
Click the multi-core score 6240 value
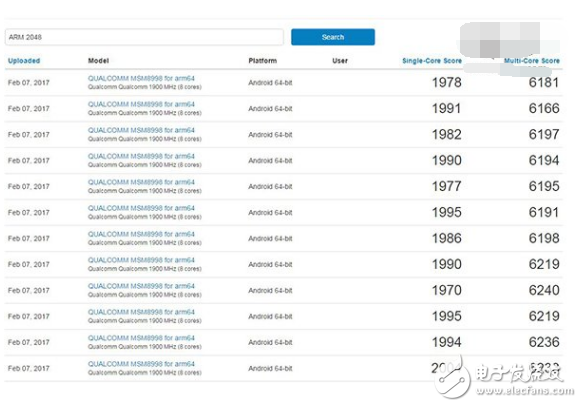point(544,290)
